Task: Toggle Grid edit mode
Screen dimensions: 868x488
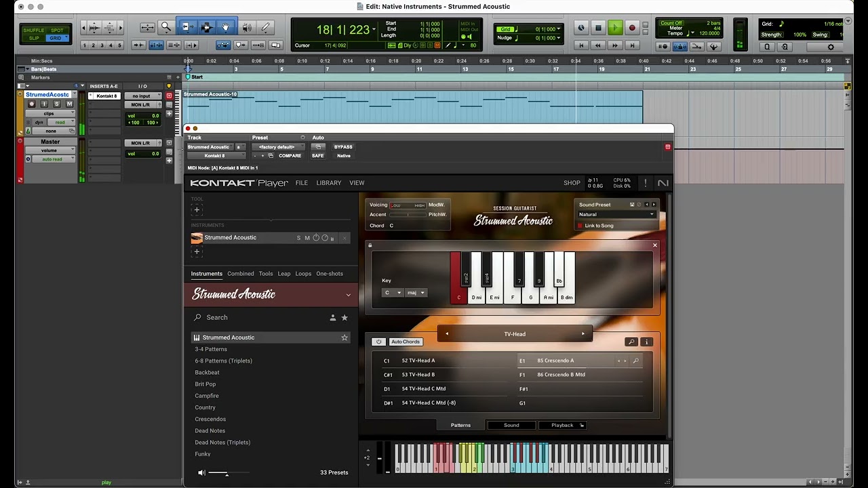Action: (x=56, y=38)
